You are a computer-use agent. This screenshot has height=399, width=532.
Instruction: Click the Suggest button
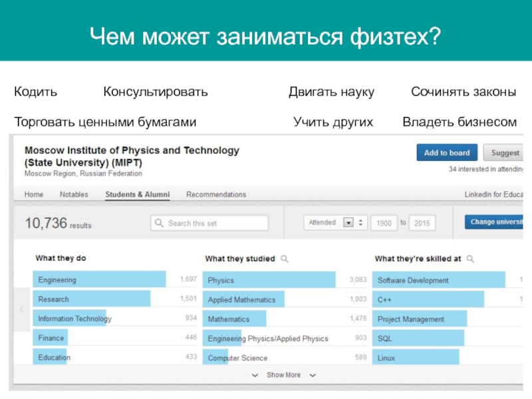[x=504, y=153]
